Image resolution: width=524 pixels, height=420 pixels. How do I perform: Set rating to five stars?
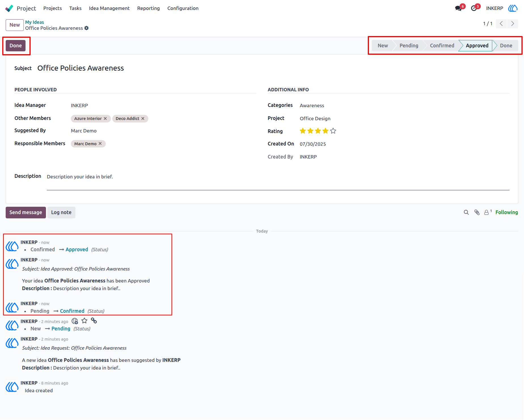click(x=333, y=131)
